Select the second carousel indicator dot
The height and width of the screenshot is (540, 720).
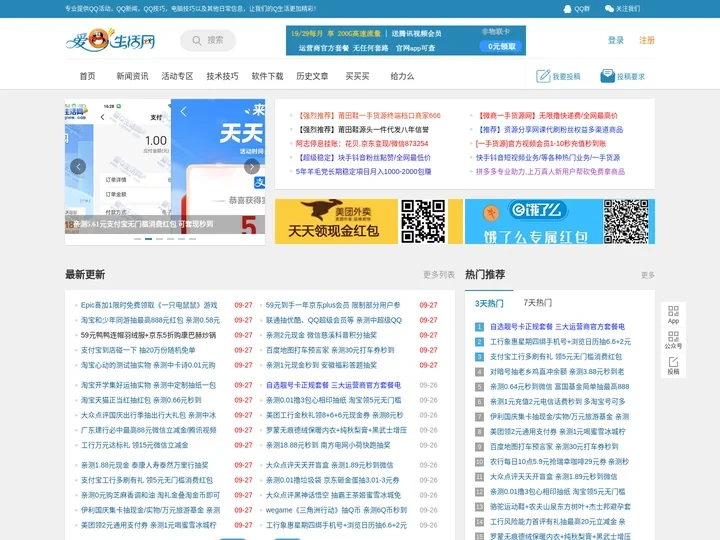(x=148, y=239)
